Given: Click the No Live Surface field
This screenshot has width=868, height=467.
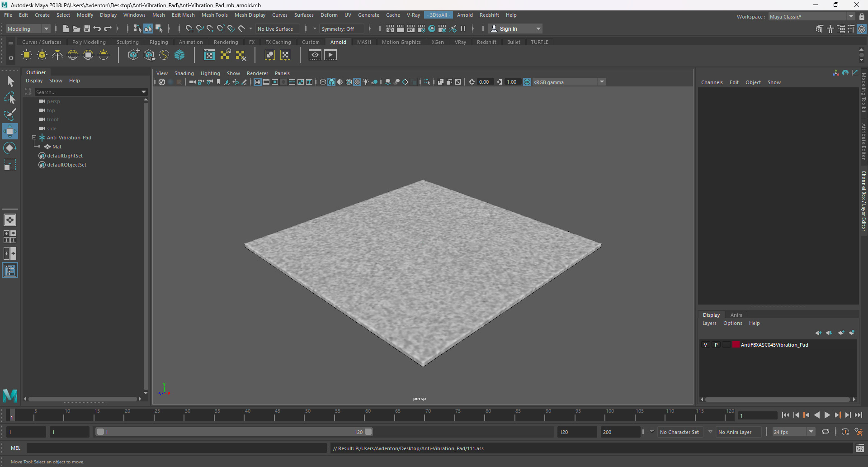Looking at the screenshot, I should (276, 29).
